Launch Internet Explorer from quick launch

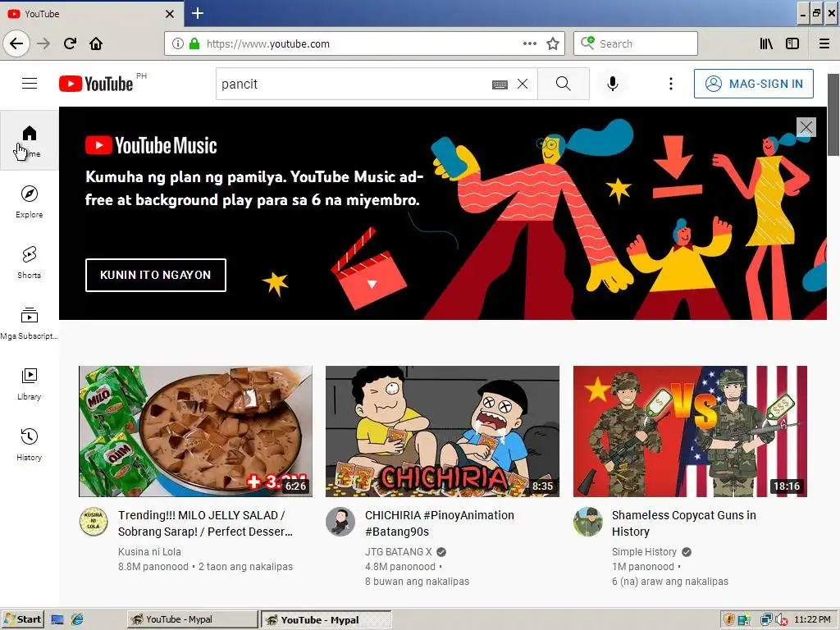tap(77, 620)
